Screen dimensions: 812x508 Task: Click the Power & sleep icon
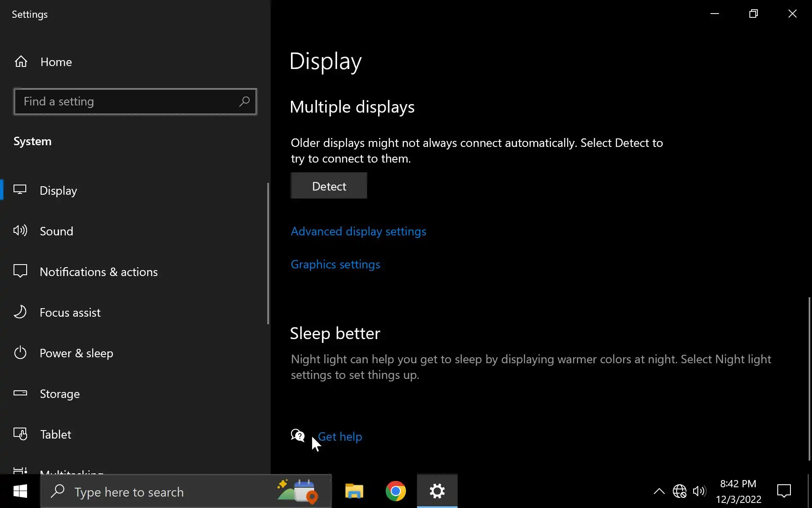(20, 353)
